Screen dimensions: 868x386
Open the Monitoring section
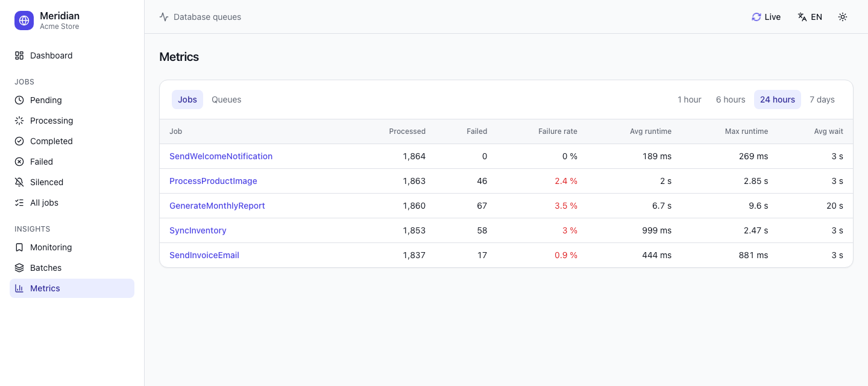point(72,247)
